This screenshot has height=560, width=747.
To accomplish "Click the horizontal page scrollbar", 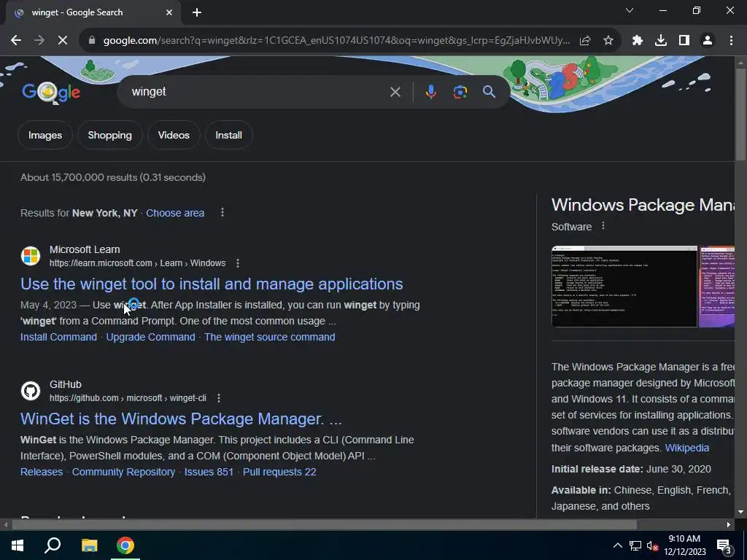I will coord(324,525).
